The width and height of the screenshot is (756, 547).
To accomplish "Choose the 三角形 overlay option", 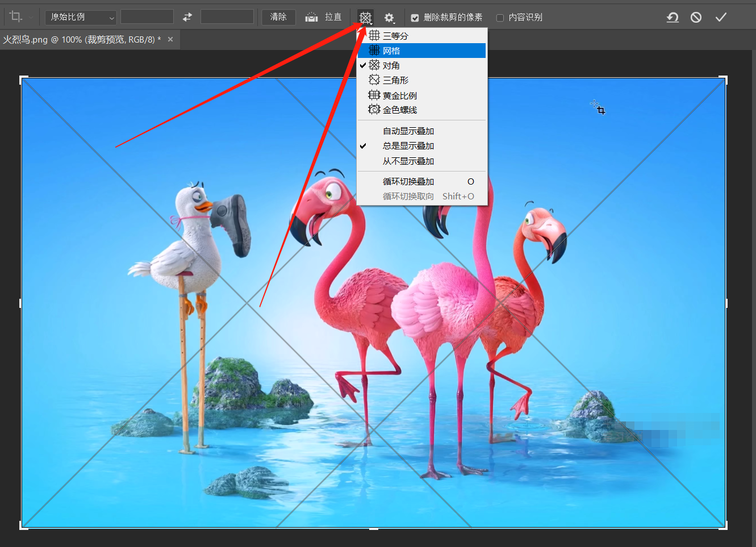I will click(422, 80).
